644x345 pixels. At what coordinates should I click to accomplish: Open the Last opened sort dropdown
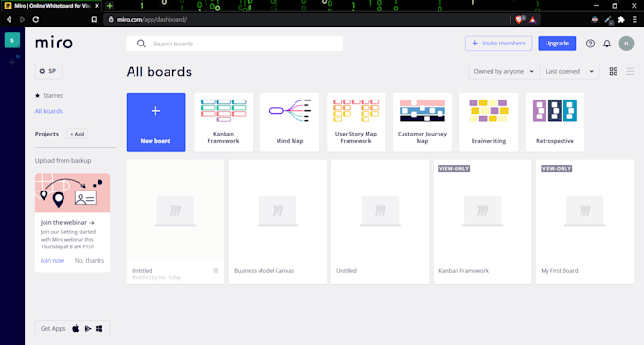(570, 71)
